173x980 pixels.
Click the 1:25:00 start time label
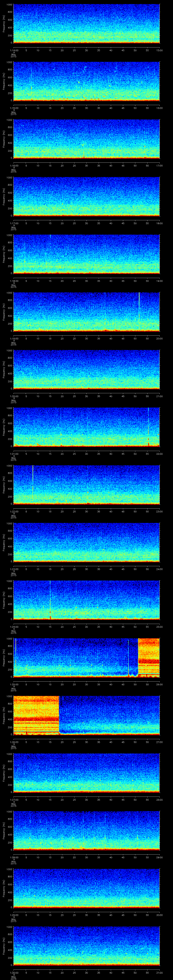point(14,684)
